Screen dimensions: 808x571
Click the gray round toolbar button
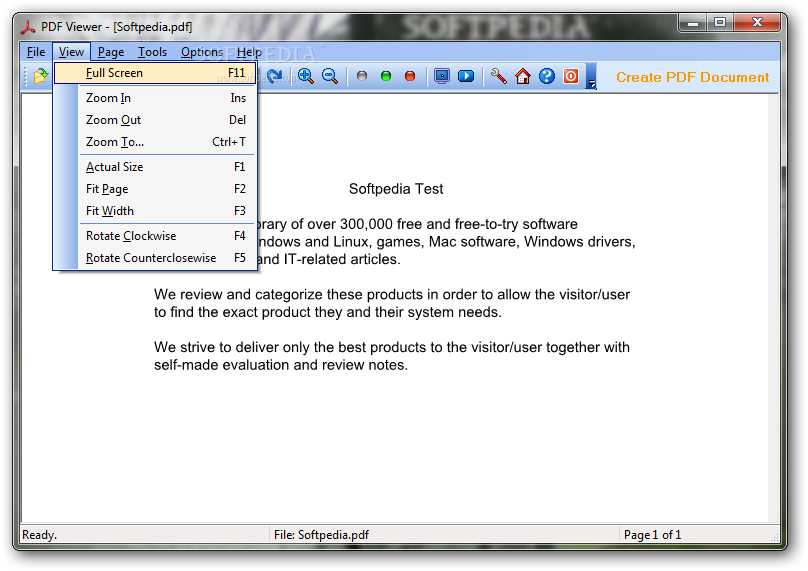[x=362, y=76]
